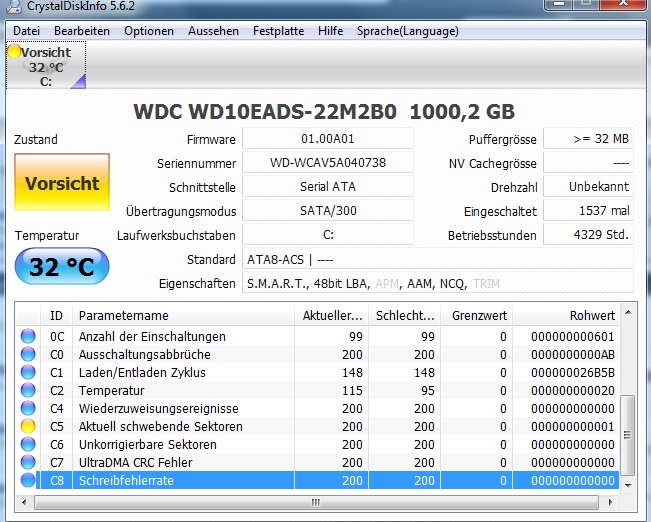Click the horizontal scrollbar thumb
The height and width of the screenshot is (522, 651).
(x=316, y=502)
